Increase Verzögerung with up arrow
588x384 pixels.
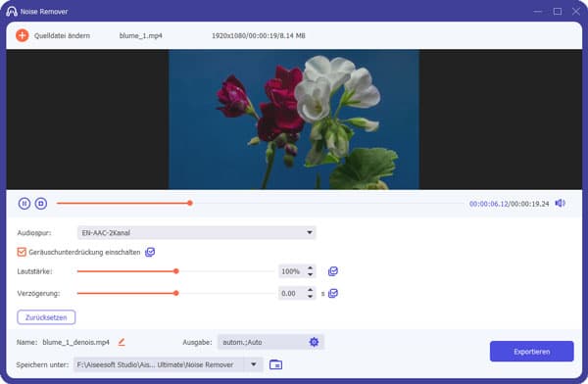310,290
